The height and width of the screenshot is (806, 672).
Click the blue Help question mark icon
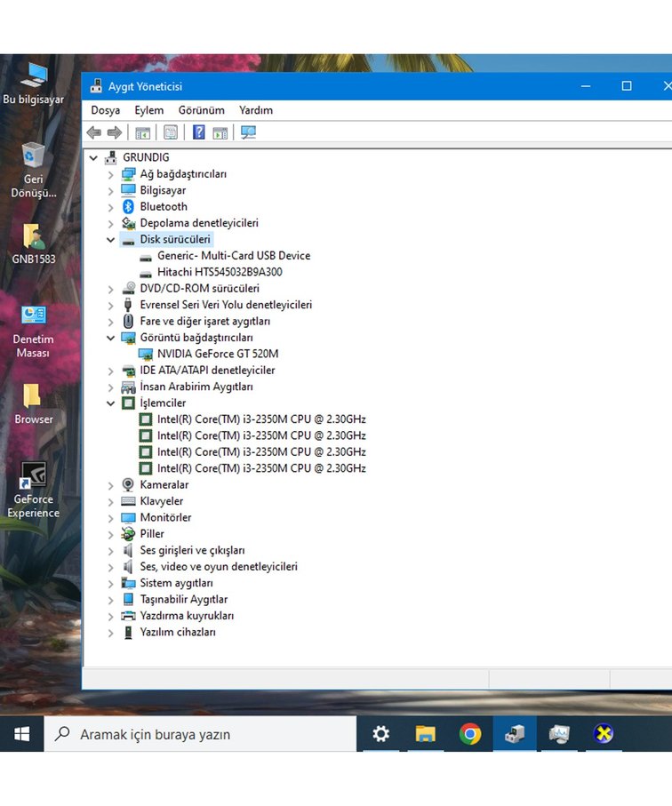click(198, 132)
